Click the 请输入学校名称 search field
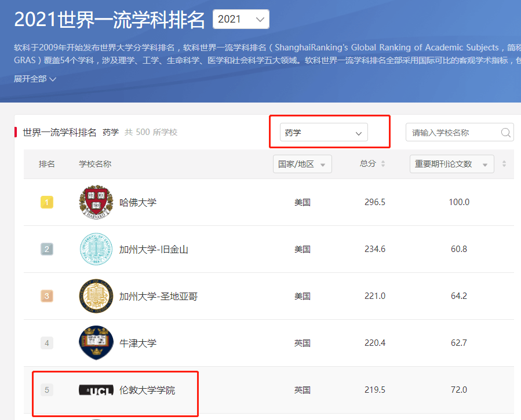Screen dimensions: 521x420 [x=460, y=132]
